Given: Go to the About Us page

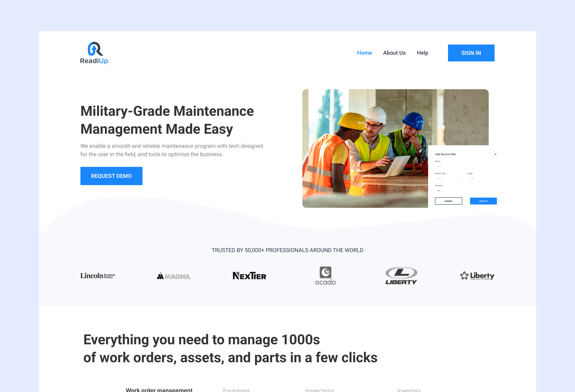Looking at the screenshot, I should click(x=394, y=53).
